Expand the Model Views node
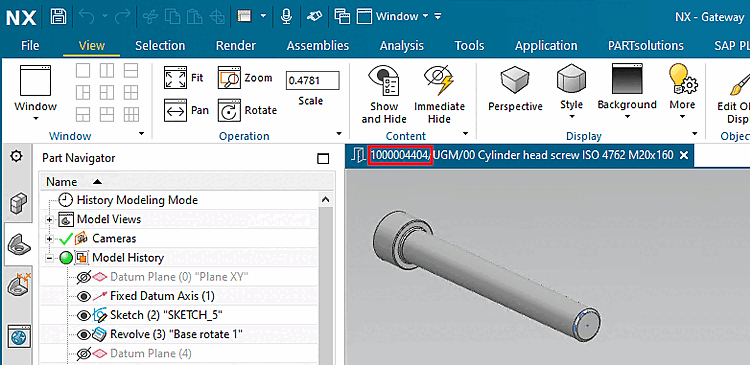 coord(49,220)
